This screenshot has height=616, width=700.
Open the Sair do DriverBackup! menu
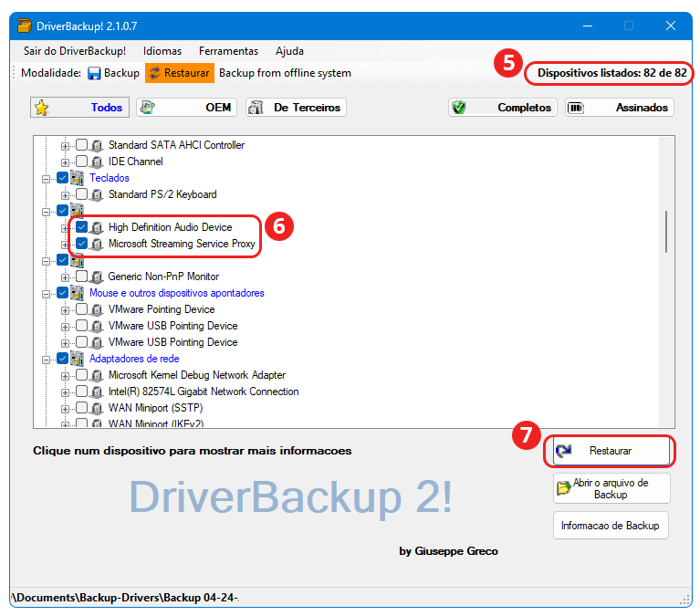75,51
